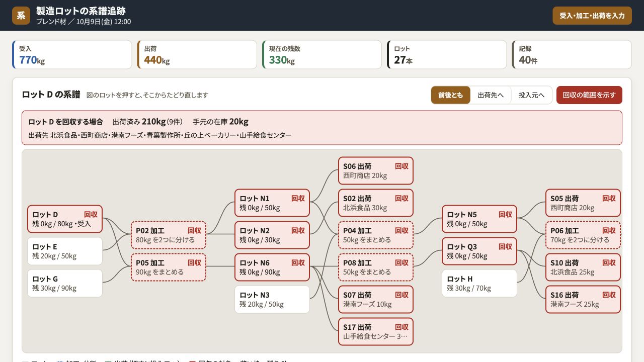The image size is (644, 362).
Task: Retrace from the ロット N6 node
Action: (x=272, y=267)
